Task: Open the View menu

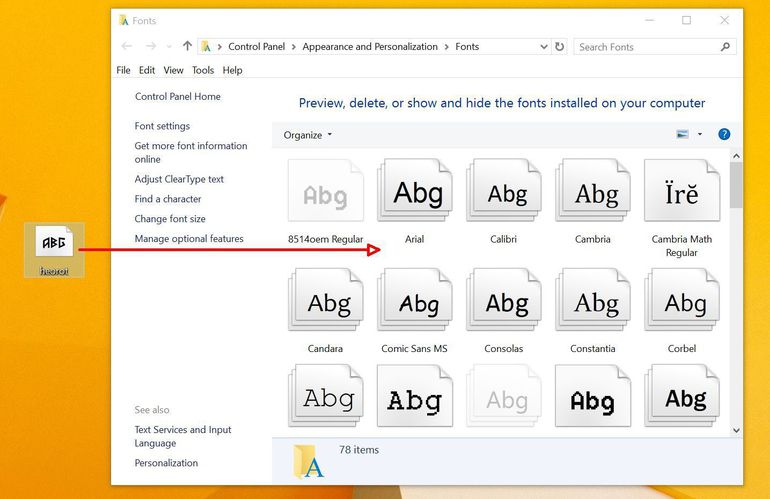Action: tap(173, 70)
